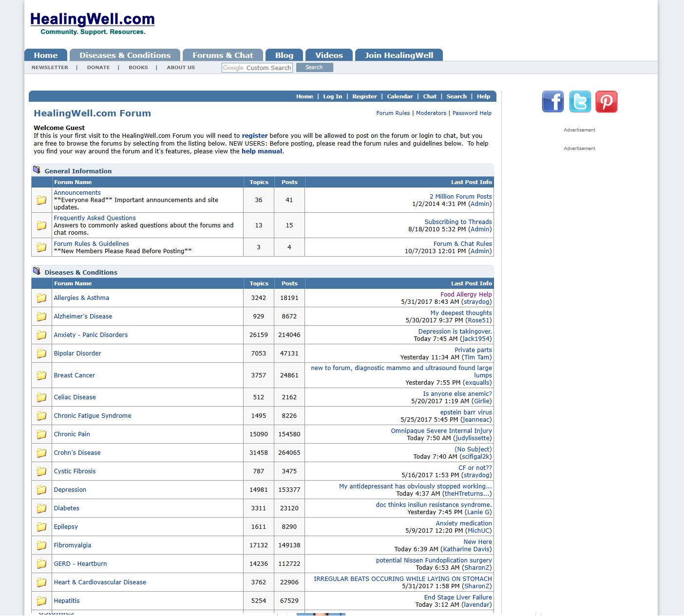The image size is (684, 616).
Task: Open the Facebook social icon
Action: [x=553, y=102]
